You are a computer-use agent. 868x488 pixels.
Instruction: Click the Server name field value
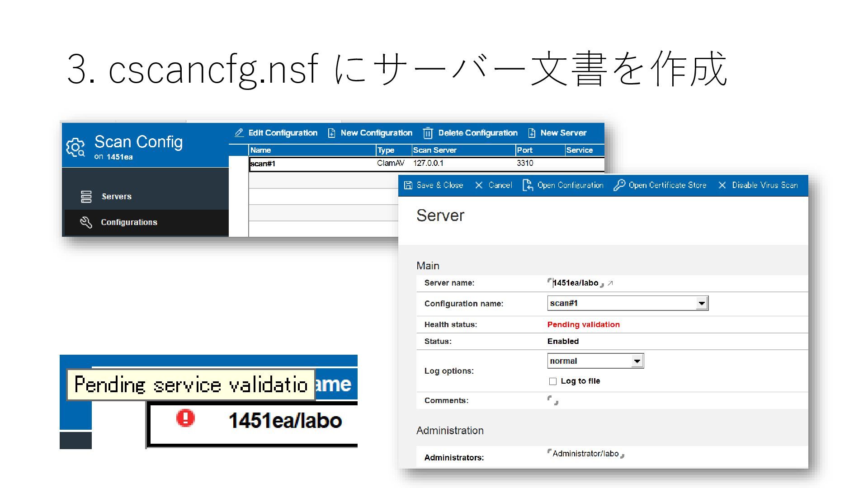click(575, 283)
